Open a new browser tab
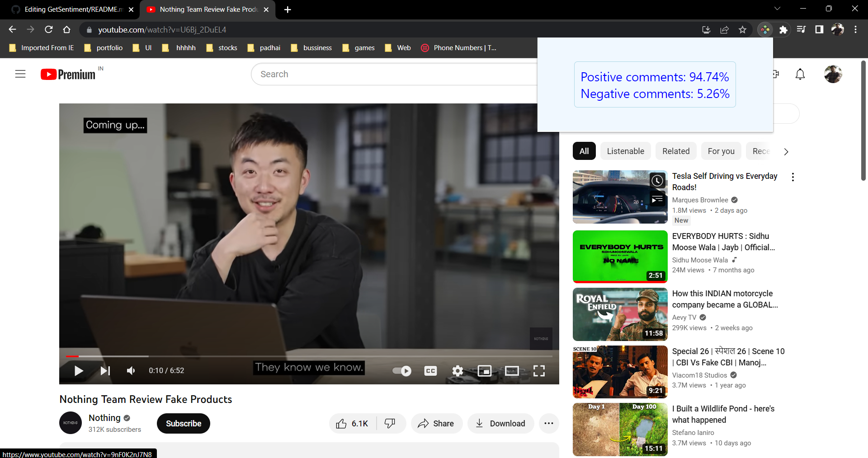Viewport: 868px width, 458px height. 288,9
